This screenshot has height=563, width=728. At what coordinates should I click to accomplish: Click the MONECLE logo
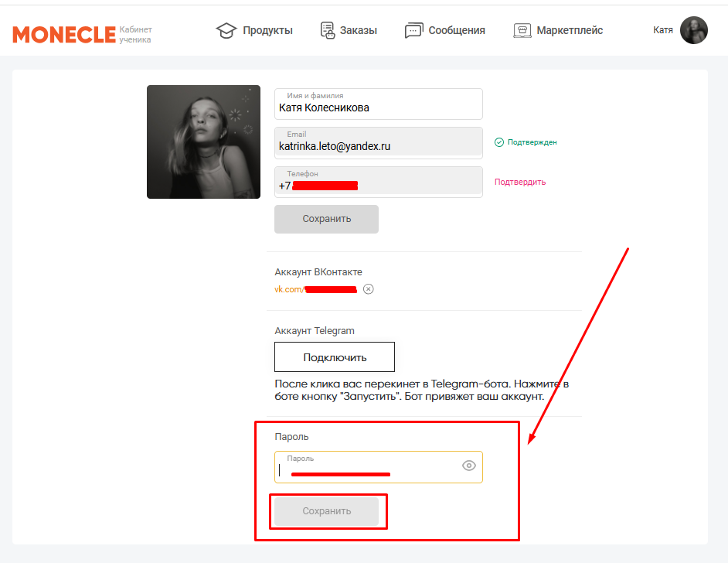63,34
